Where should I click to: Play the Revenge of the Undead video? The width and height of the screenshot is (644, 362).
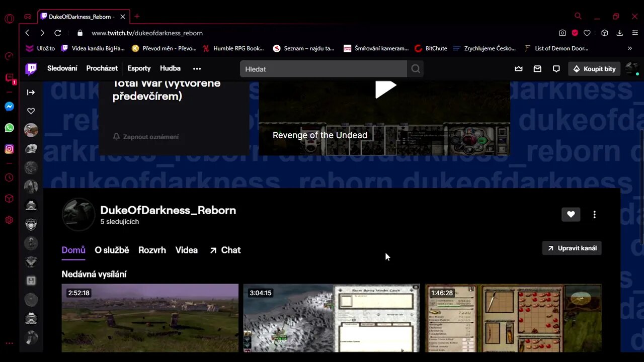pos(385,88)
